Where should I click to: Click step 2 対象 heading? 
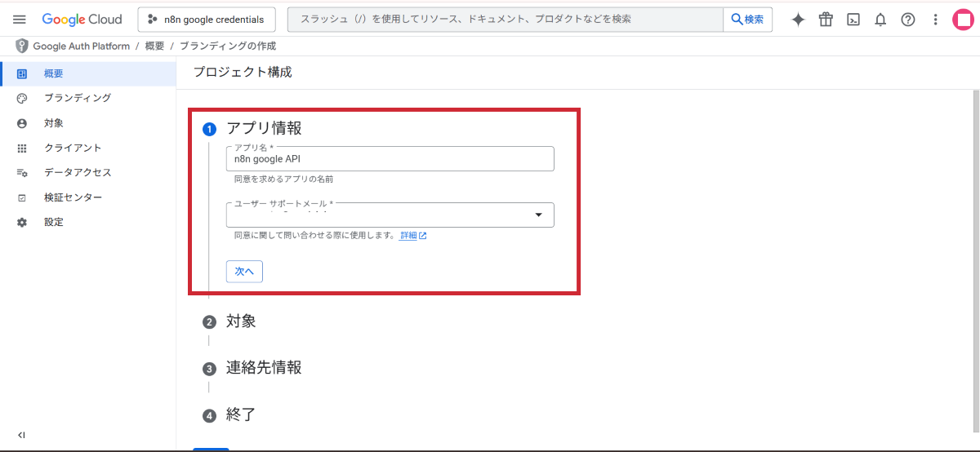[x=241, y=321]
